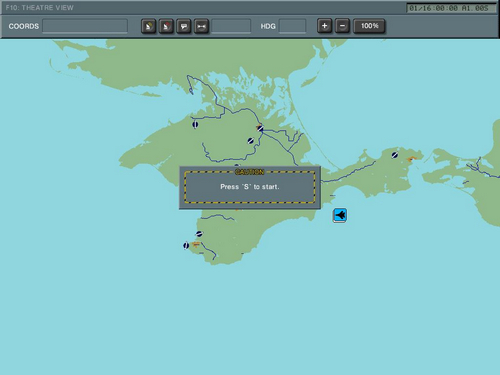Click the HDG heading field
Screen dimensions: 500x375
pos(292,26)
